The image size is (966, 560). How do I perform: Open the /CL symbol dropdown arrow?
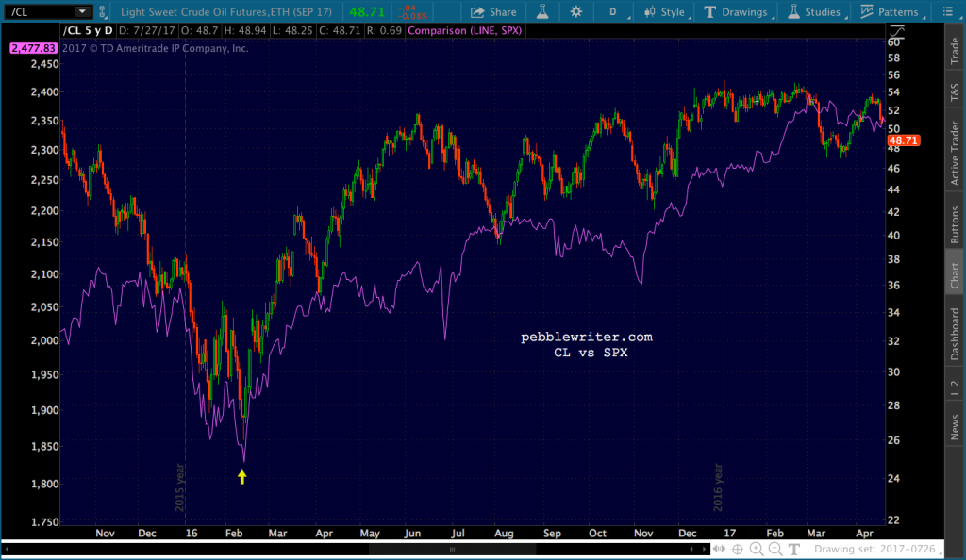pos(82,11)
